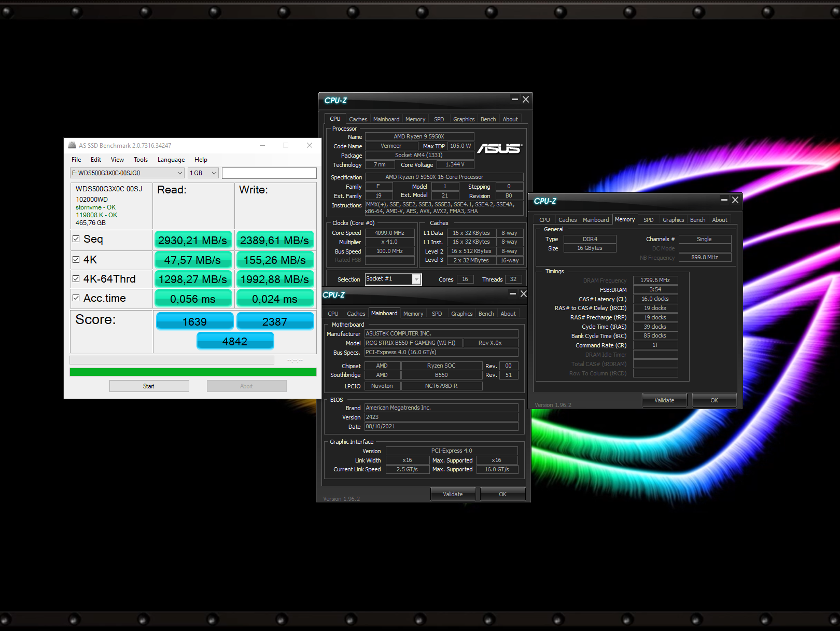Click the BIOS version field 2423
The height and width of the screenshot is (631, 840).
[441, 417]
